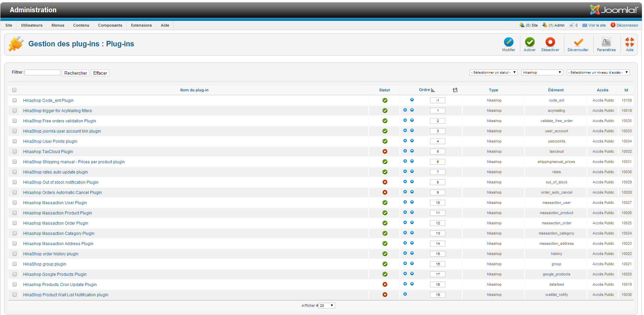This screenshot has height=315, width=644.
Task: Click the Désactiver red toolbar icon
Action: [550, 42]
